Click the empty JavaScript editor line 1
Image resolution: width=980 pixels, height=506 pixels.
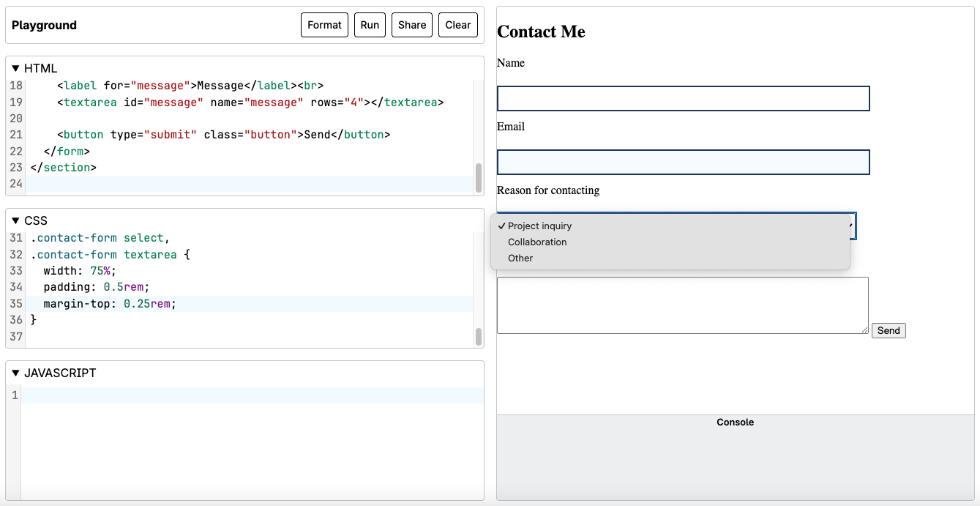253,395
